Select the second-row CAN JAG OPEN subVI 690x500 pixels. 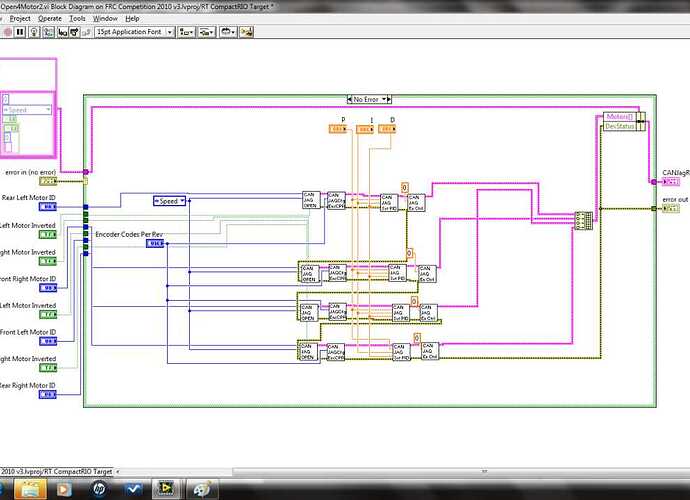[309, 273]
